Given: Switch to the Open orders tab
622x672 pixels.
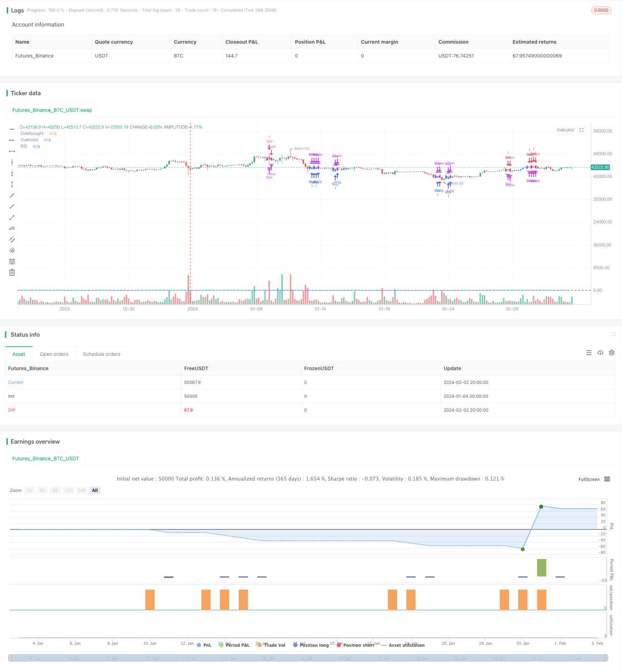Looking at the screenshot, I should [54, 354].
